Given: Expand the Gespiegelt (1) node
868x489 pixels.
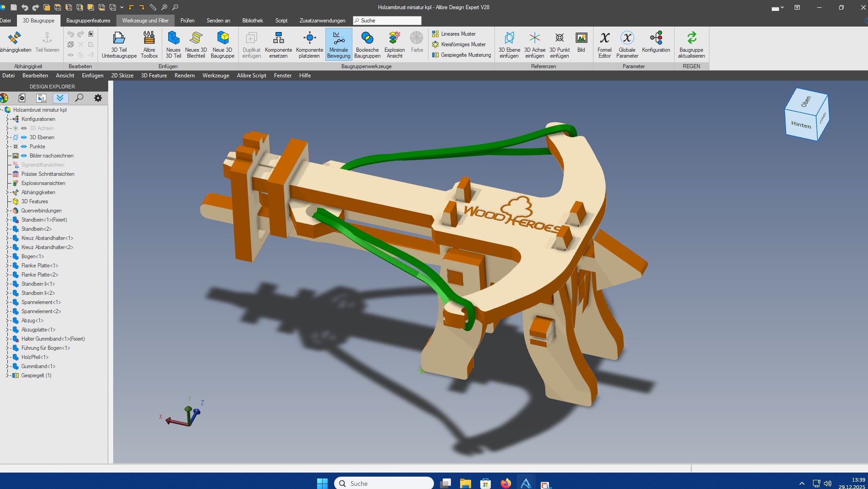Looking at the screenshot, I should click(7, 375).
